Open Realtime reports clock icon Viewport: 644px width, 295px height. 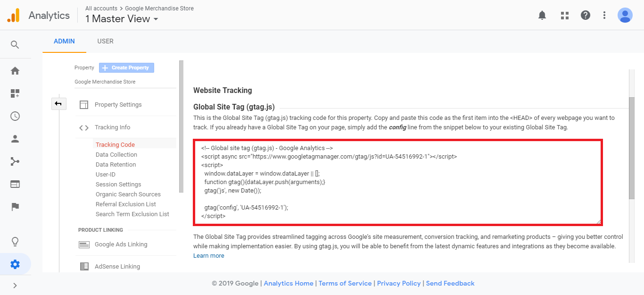click(x=15, y=116)
